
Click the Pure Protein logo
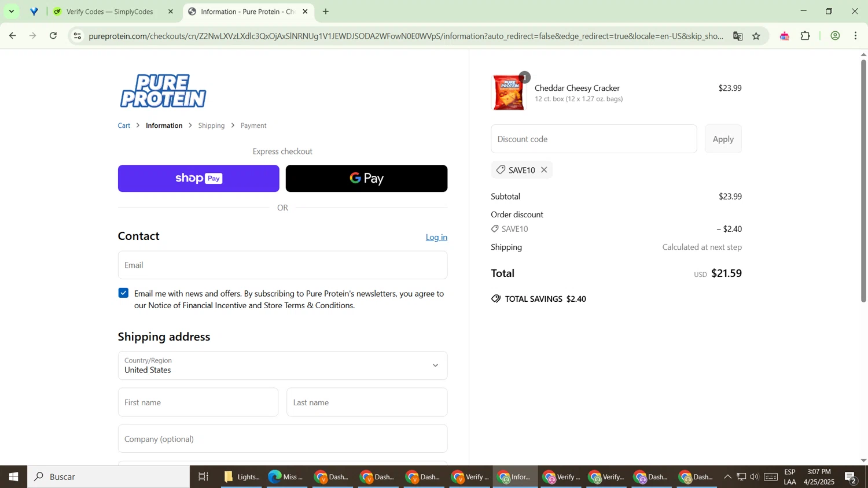(163, 91)
